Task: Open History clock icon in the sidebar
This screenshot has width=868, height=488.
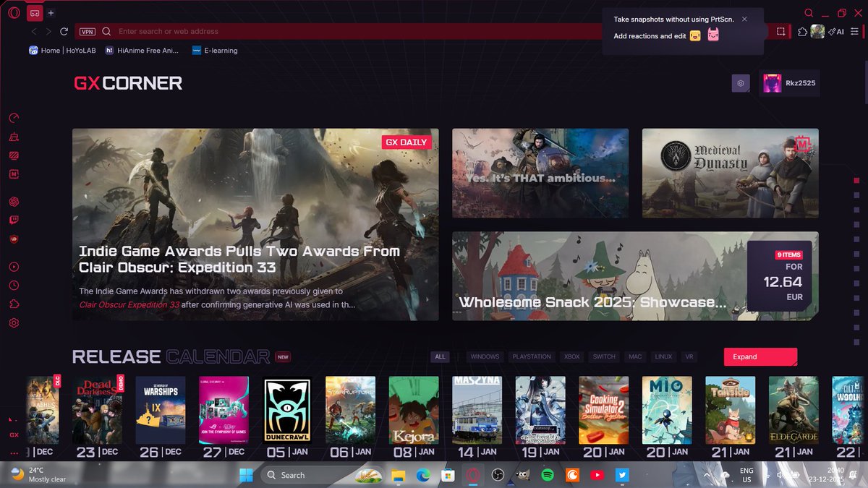Action: [x=14, y=286]
